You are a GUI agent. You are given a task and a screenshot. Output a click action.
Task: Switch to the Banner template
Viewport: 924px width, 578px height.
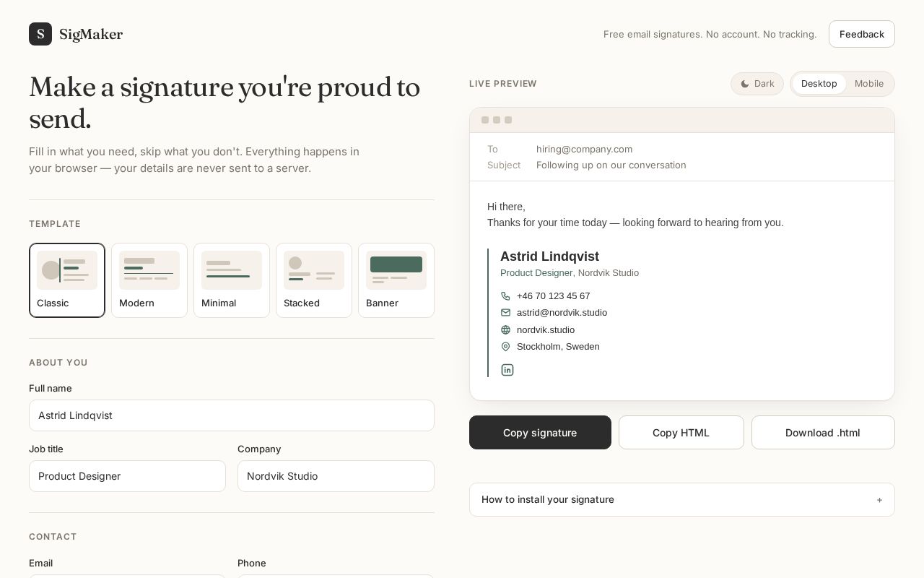pos(396,280)
